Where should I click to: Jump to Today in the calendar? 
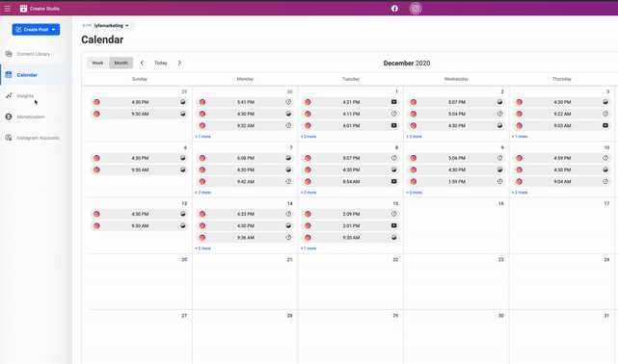[161, 63]
